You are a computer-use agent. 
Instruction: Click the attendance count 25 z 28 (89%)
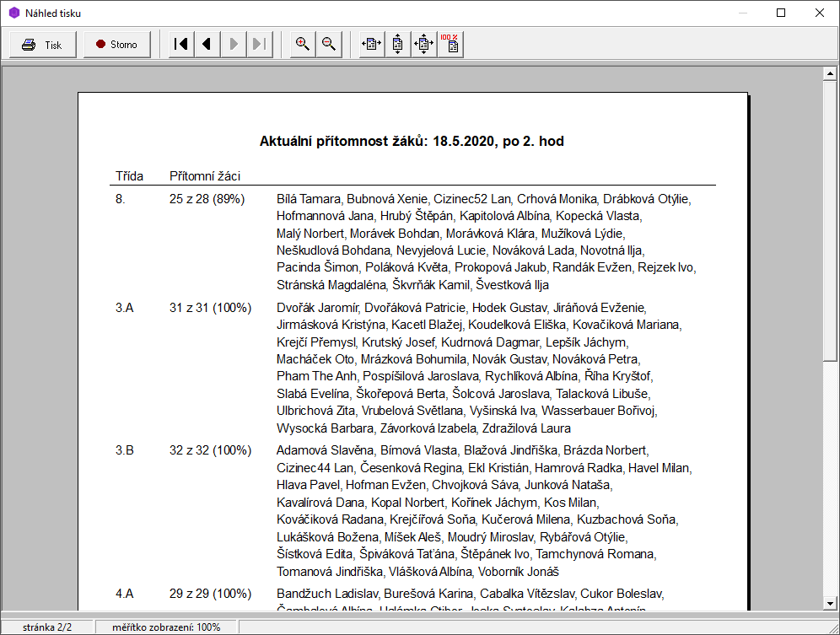[207, 199]
